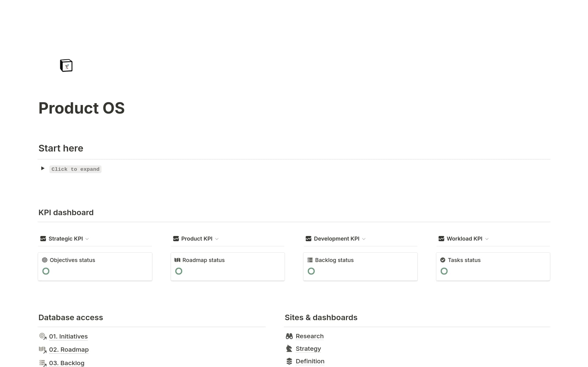Click the Objectives status target icon
The height and width of the screenshot is (367, 588).
[45, 260]
